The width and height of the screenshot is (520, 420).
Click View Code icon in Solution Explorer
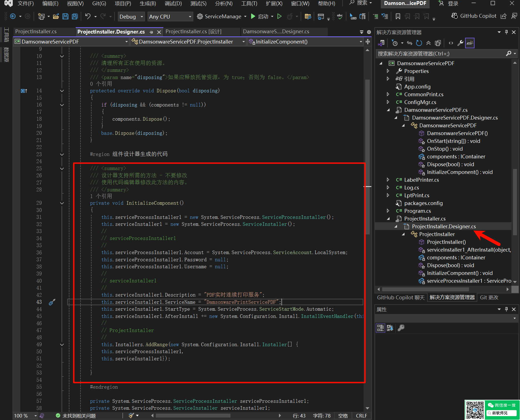pos(451,43)
